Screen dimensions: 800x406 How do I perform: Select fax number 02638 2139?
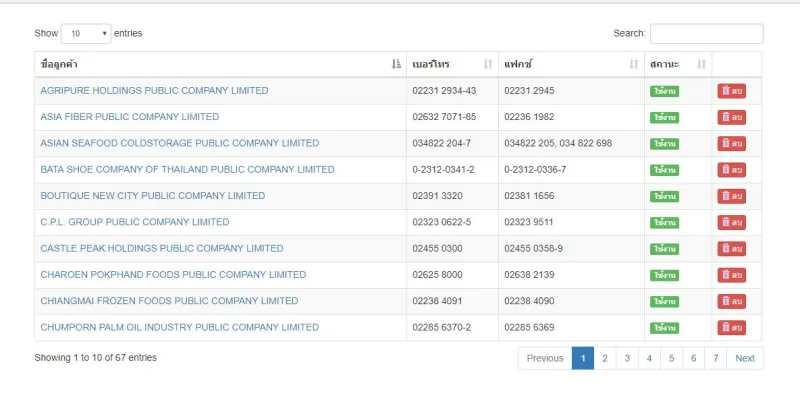(529, 274)
